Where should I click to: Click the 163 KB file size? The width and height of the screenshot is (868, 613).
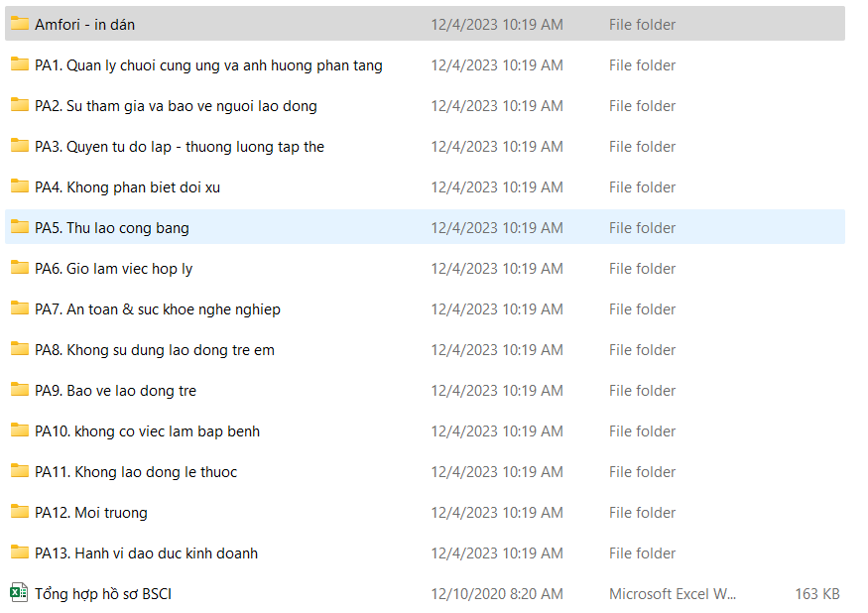coord(816,594)
